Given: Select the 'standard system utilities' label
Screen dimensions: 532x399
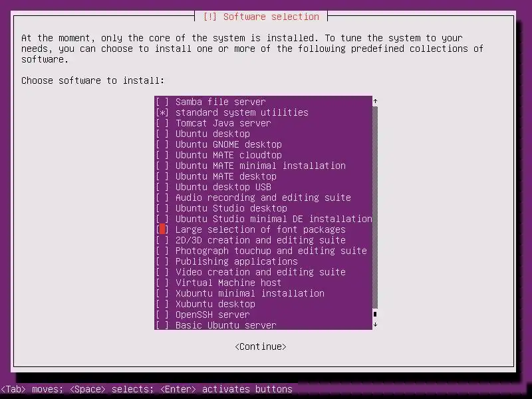Looking at the screenshot, I should (241, 112).
